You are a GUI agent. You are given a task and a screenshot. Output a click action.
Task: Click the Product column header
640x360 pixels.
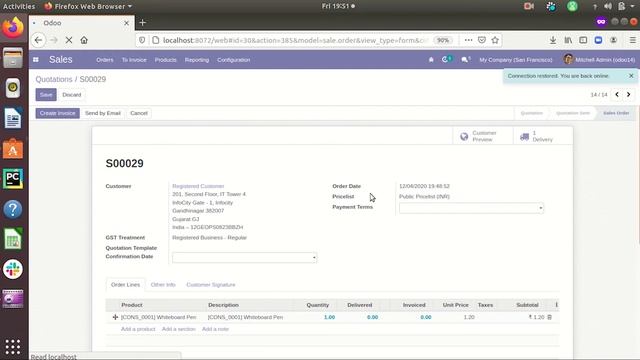(x=131, y=304)
